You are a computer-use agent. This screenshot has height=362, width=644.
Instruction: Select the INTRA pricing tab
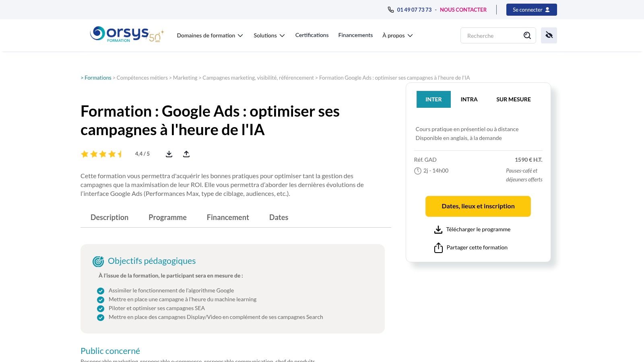pyautogui.click(x=469, y=99)
